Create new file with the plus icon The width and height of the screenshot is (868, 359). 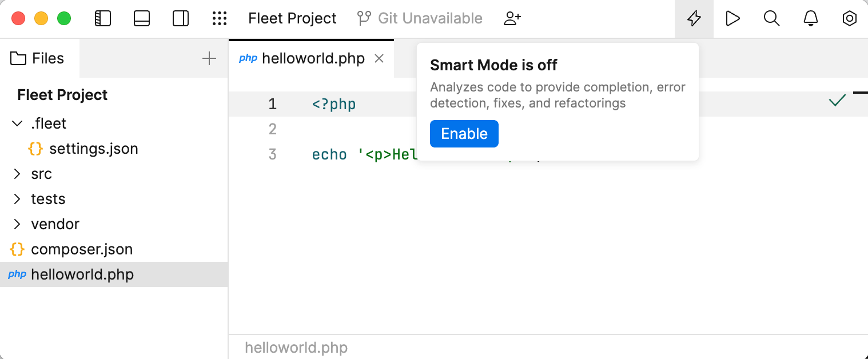pyautogui.click(x=209, y=58)
